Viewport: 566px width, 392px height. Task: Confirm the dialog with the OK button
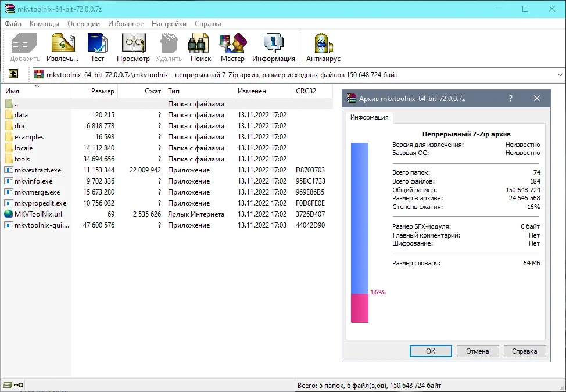(431, 351)
